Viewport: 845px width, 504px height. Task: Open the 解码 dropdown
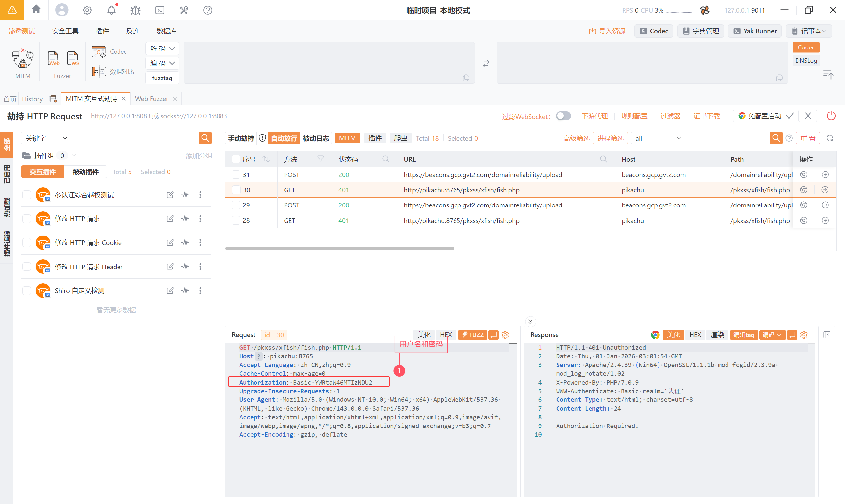[x=162, y=48]
